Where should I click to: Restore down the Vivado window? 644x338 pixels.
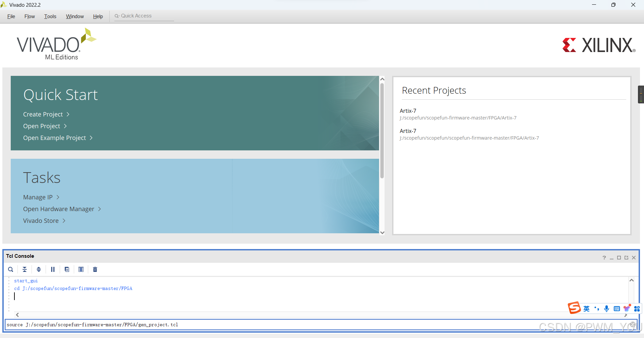click(613, 5)
